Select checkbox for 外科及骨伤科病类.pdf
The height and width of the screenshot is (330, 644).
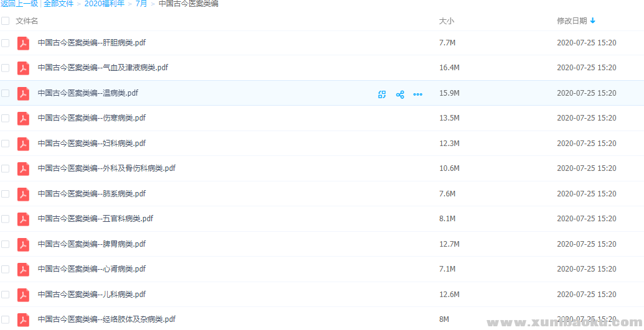(6, 168)
